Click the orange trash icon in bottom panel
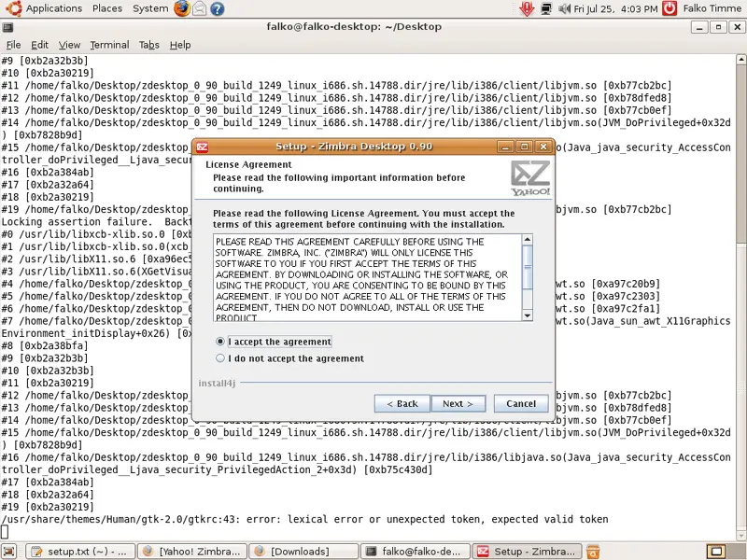This screenshot has width=747, height=560. click(593, 552)
